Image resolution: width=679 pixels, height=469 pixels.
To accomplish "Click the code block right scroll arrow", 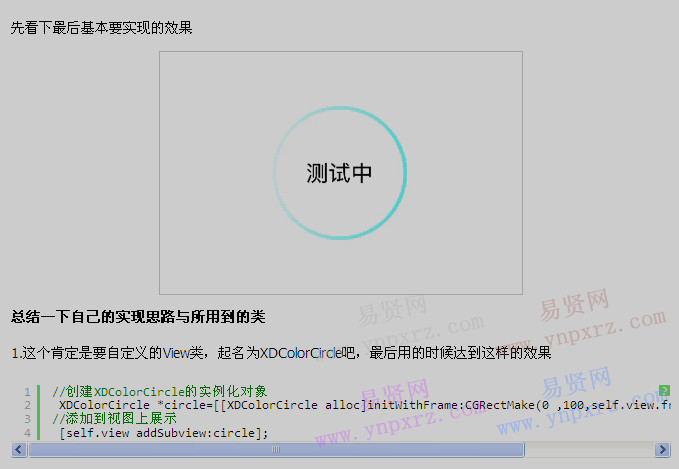I will [662, 450].
